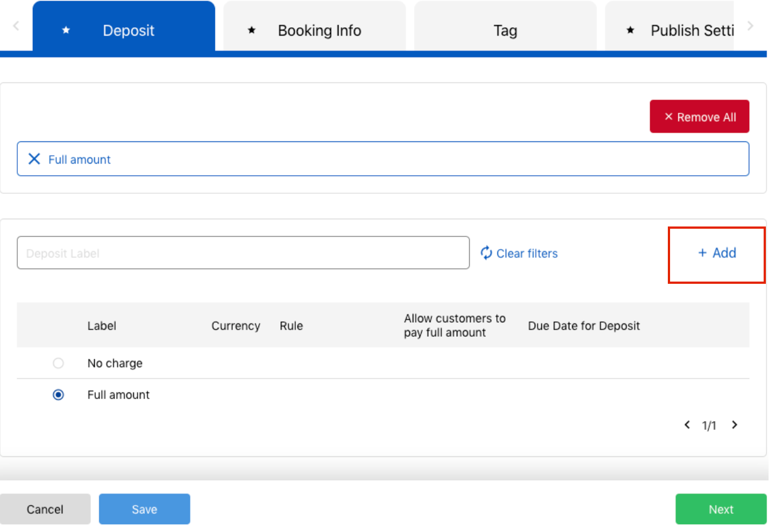Switch to the Tag tab

click(505, 31)
